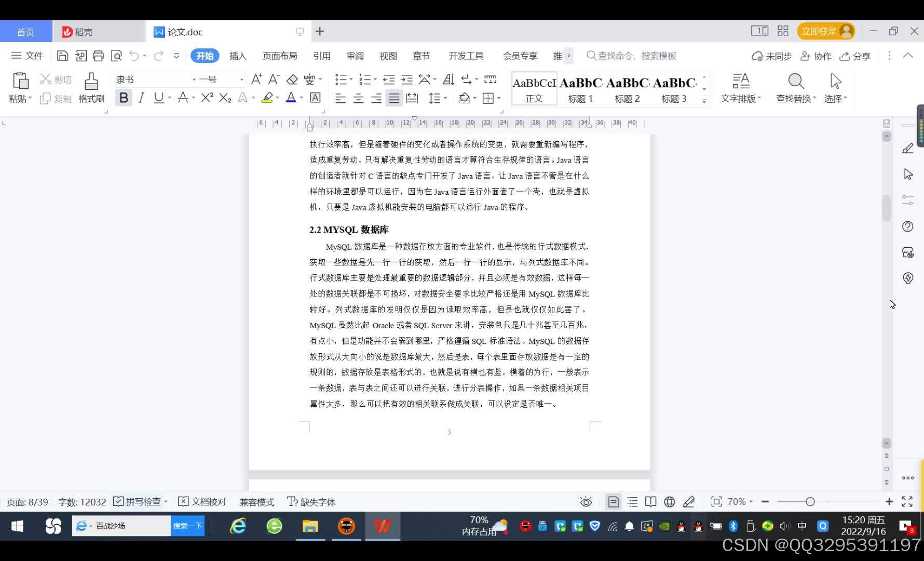
Task: Click the Print icon in quick toolbar
Action: tap(98, 56)
